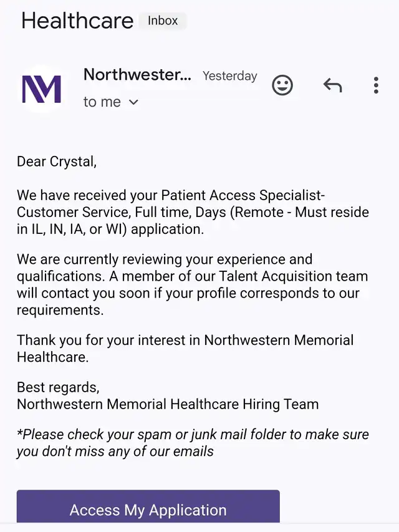
Task: Tap the "Talent Acquisition team" phrase
Action: [x=293, y=276]
